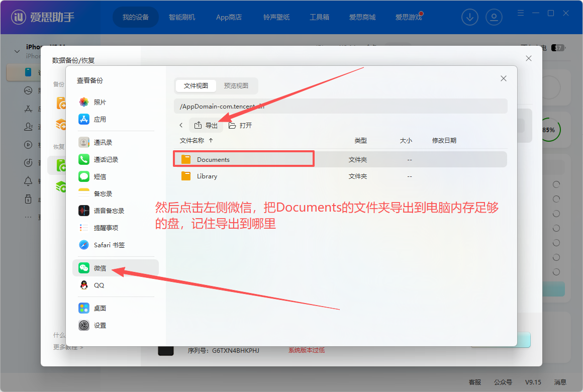Click the Official Account (公众号) link
583x392 pixels.
coord(503,382)
